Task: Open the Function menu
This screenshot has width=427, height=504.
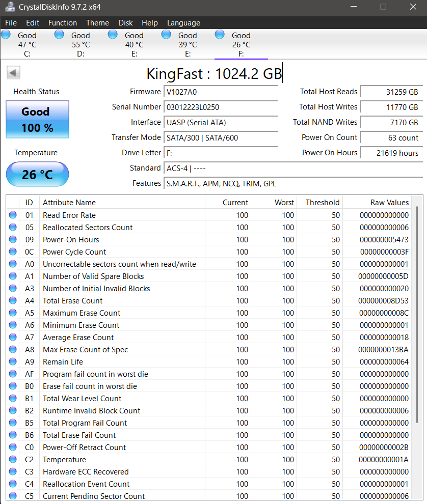Action: [x=63, y=23]
